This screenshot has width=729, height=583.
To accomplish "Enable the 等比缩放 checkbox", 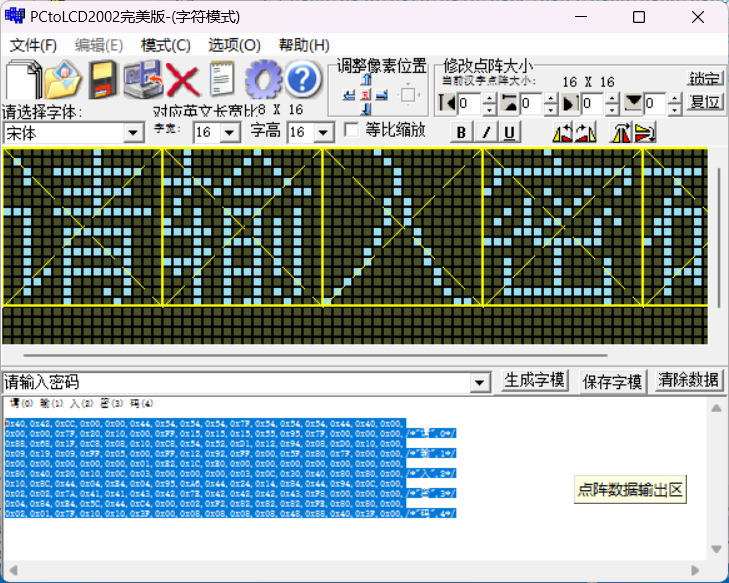I will (x=351, y=130).
